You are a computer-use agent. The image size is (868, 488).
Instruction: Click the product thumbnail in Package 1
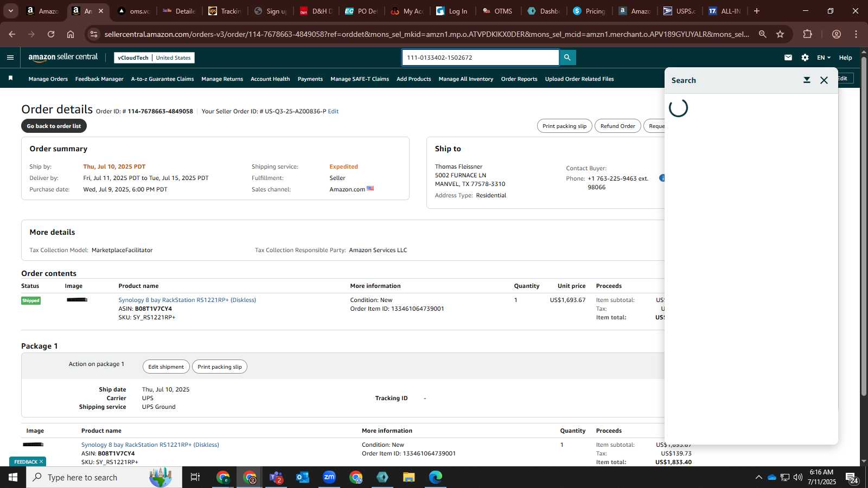pyautogui.click(x=33, y=445)
